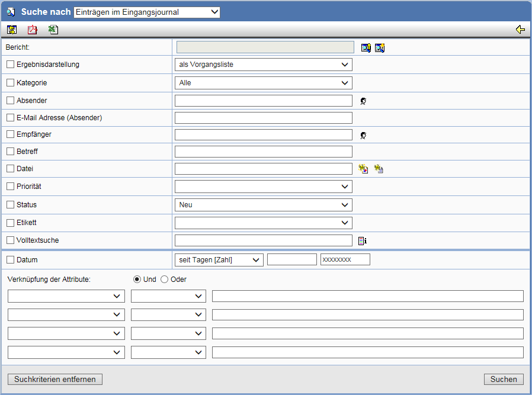This screenshot has height=395, width=532.
Task: Click the yellow back arrow icon
Action: 520,30
